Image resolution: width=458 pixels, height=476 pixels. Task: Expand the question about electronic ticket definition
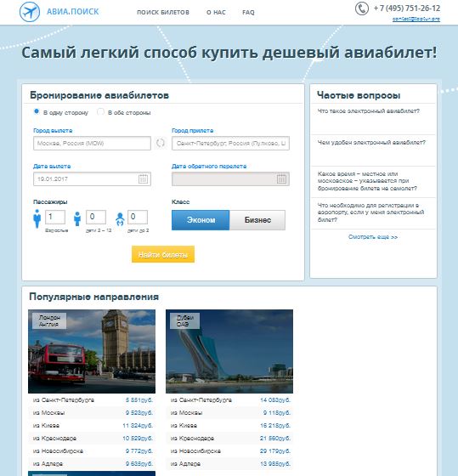coord(369,111)
